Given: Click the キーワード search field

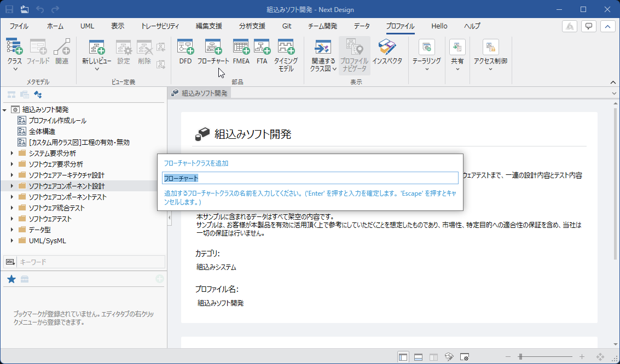Looking at the screenshot, I should click(91, 262).
